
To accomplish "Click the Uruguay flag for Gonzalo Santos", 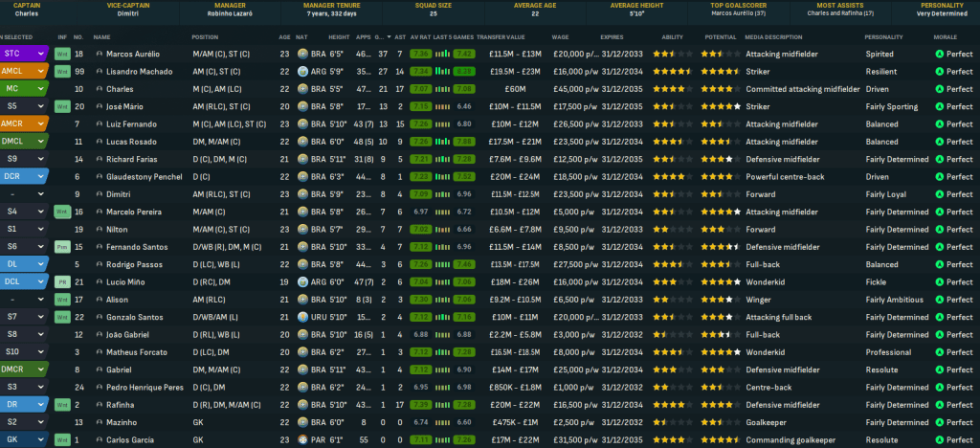I will [302, 317].
